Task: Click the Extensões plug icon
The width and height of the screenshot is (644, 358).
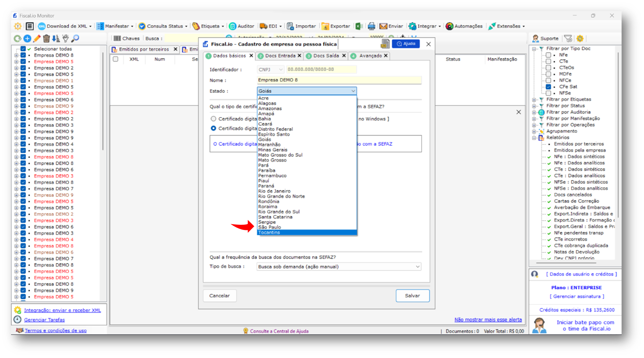Action: 492,26
